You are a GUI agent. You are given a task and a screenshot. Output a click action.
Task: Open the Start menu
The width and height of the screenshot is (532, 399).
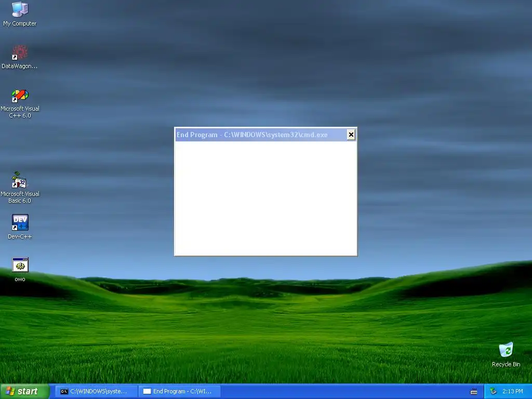click(x=25, y=391)
